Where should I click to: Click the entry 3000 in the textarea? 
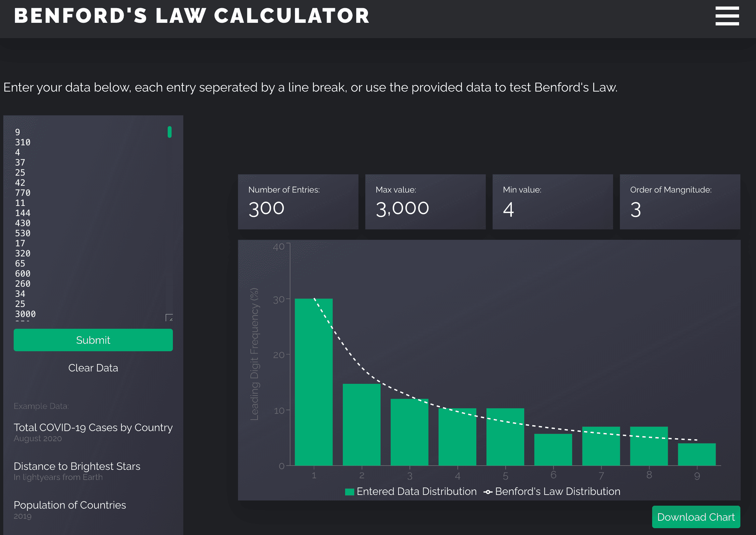(25, 314)
